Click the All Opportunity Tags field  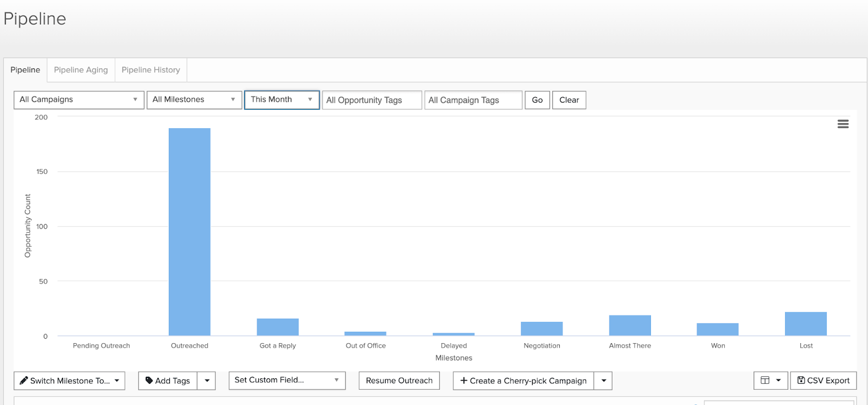pyautogui.click(x=372, y=100)
